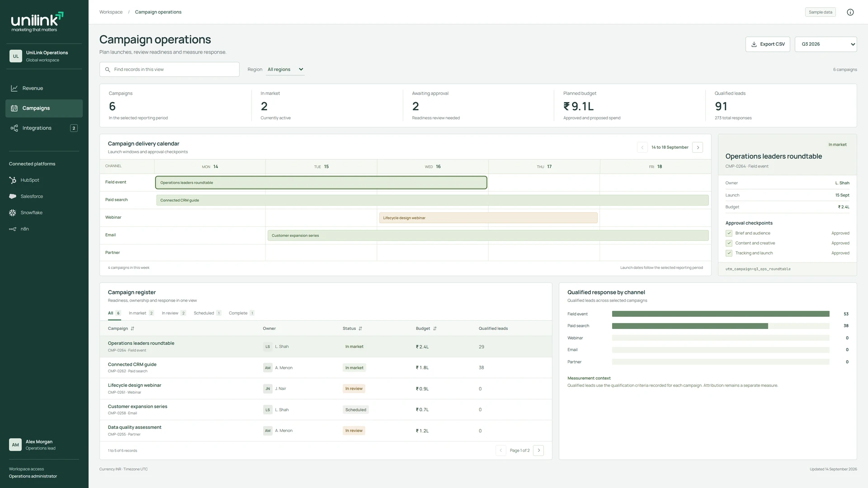This screenshot has width=868, height=488.
Task: Switch to the Complete register tab
Action: tap(241, 313)
